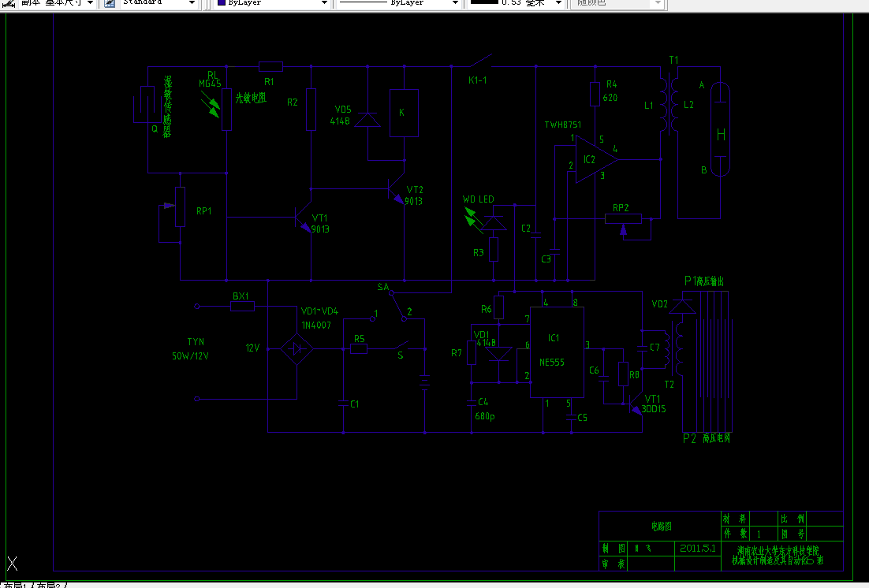This screenshot has height=588, width=869.
Task: Select the C4 680p capacitor label
Action: (484, 409)
